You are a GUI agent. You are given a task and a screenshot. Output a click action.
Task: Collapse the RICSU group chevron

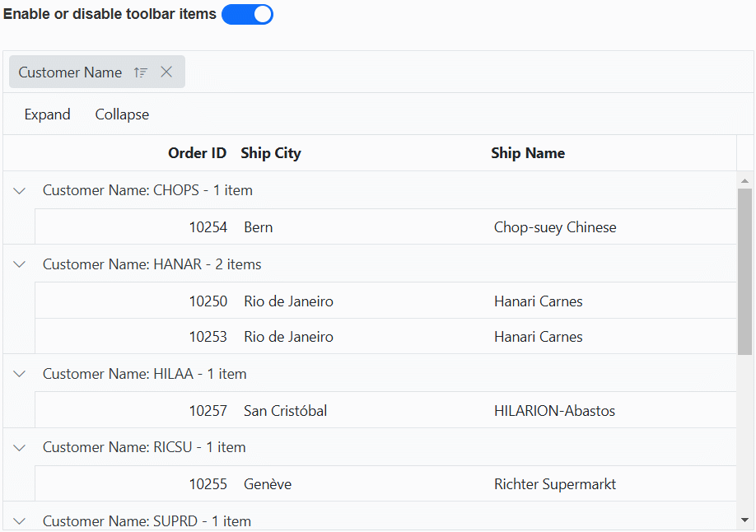pos(20,447)
